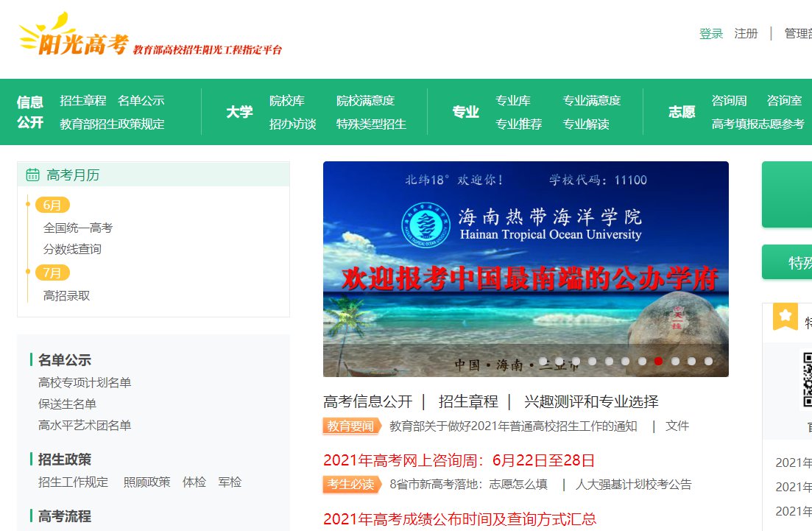The image size is (812, 531).
Task: Open 招办访谈 menu item
Action: tap(292, 124)
